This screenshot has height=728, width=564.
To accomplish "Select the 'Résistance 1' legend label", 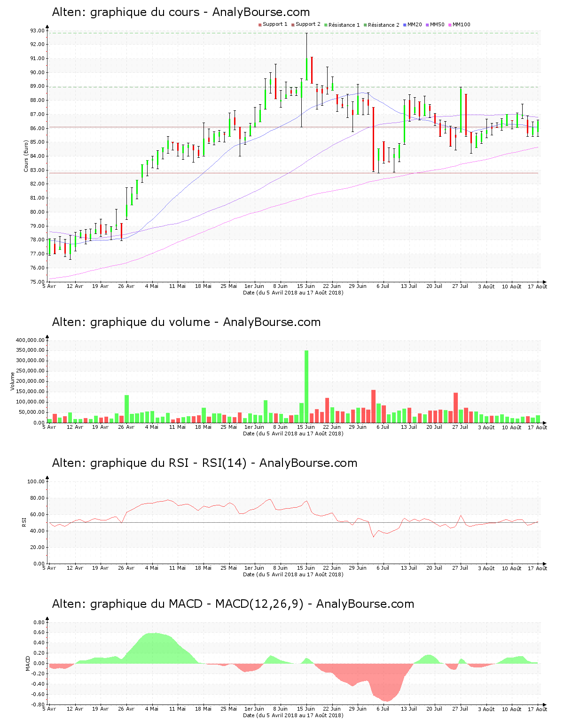I will coord(344,25).
